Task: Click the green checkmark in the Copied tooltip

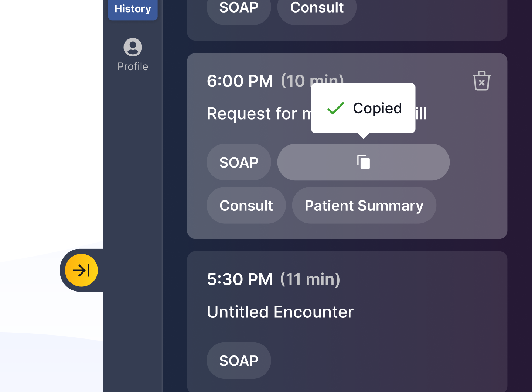Action: pyautogui.click(x=335, y=108)
